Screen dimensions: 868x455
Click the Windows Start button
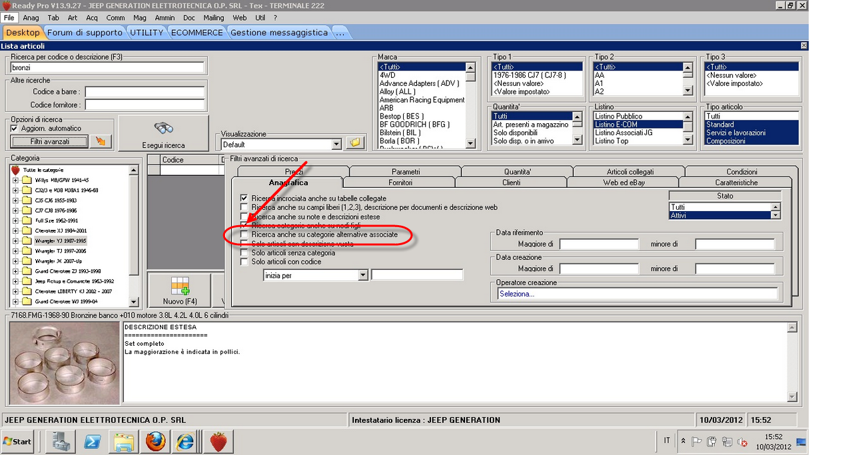point(18,441)
